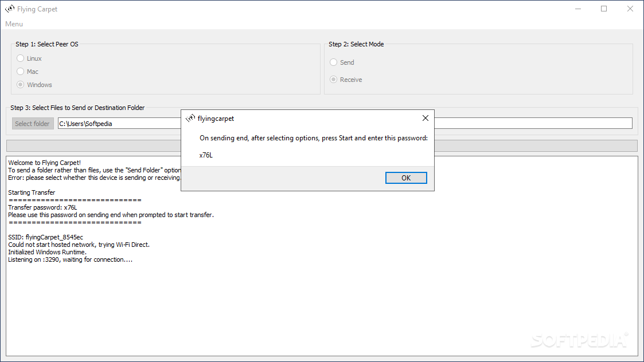Screen dimensions: 644x362
Task: Close the Flying Carpet main window
Action: tap(630, 9)
